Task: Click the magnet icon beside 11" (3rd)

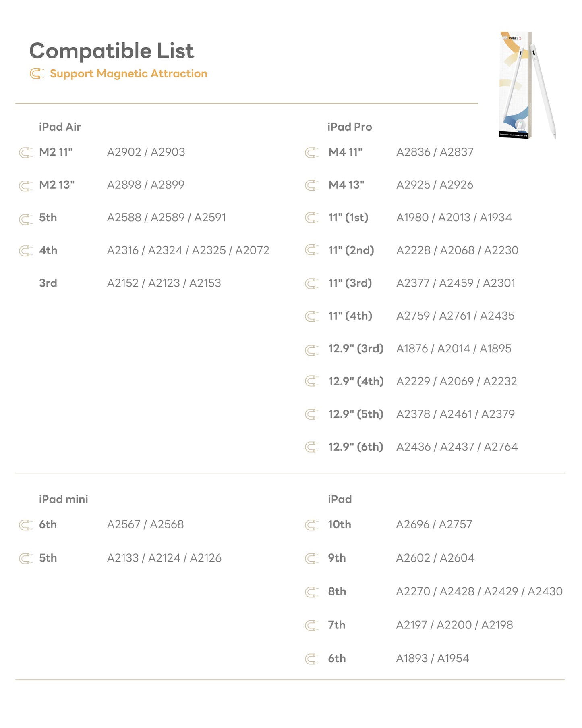Action: point(312,284)
